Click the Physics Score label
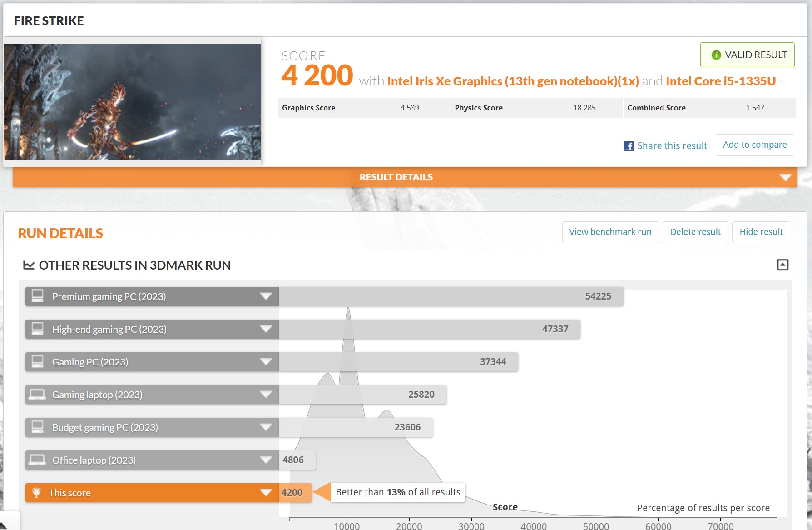The image size is (812, 530). coord(479,108)
